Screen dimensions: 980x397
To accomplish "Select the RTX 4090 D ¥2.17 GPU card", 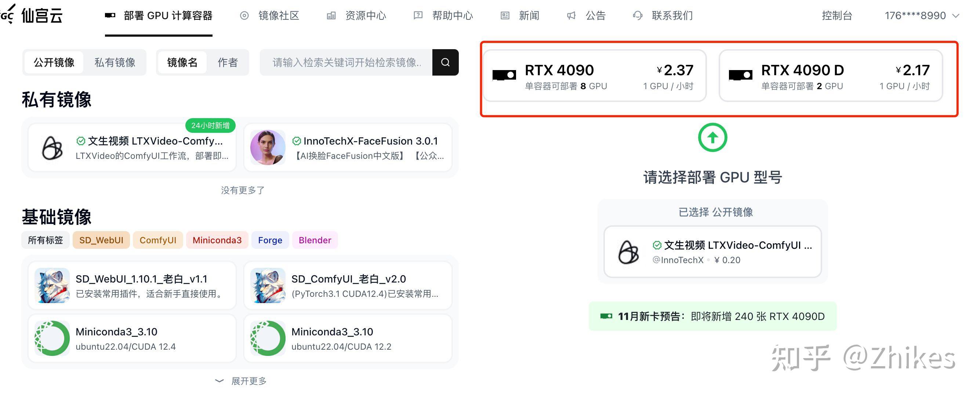I will pos(831,75).
